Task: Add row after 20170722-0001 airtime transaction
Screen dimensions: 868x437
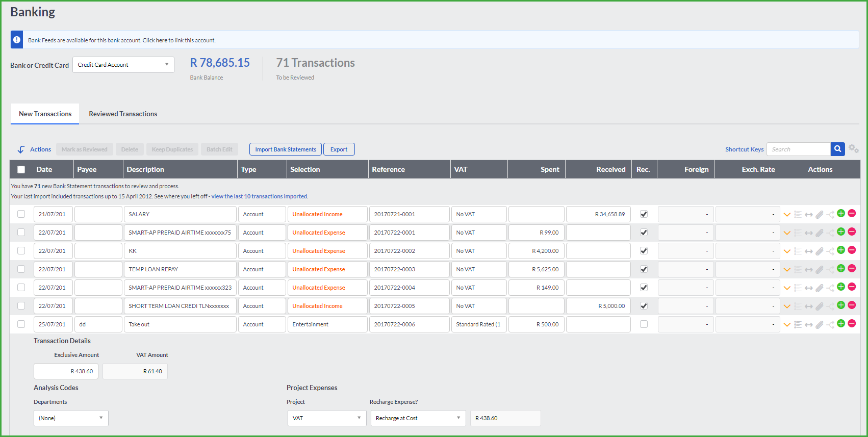Action: coord(841,232)
